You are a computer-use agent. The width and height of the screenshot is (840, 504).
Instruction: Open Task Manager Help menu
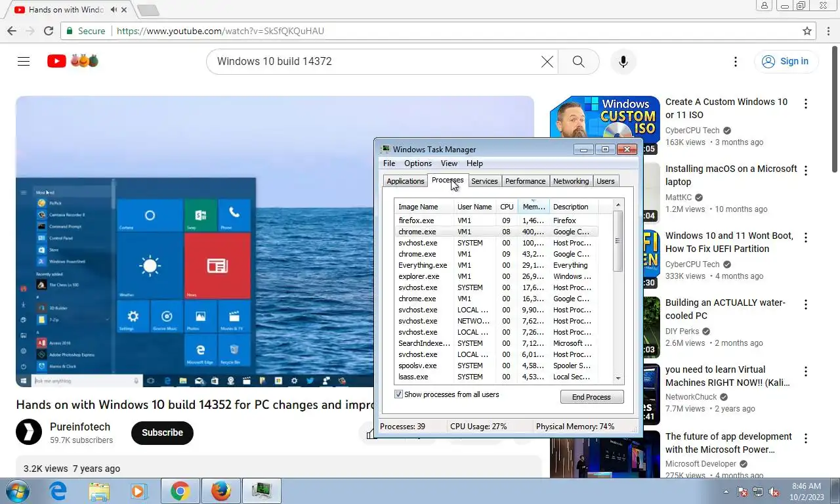coord(474,163)
